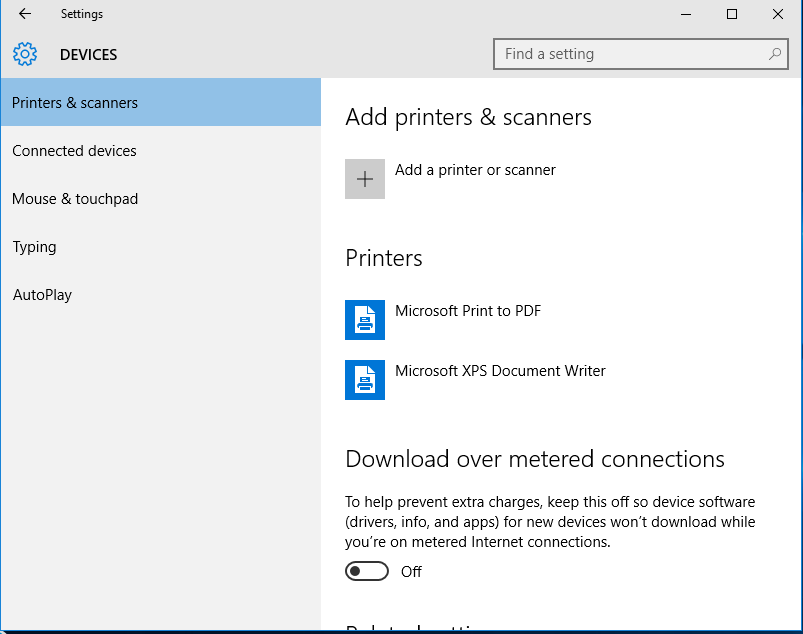Click the back arrow in title bar
Image resolution: width=803 pixels, height=634 pixels.
coord(25,14)
